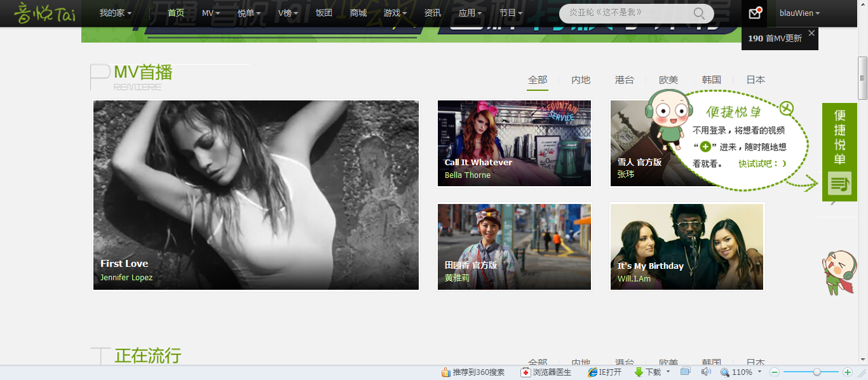
Task: Click the flying mascot at right edge
Action: pos(839,273)
